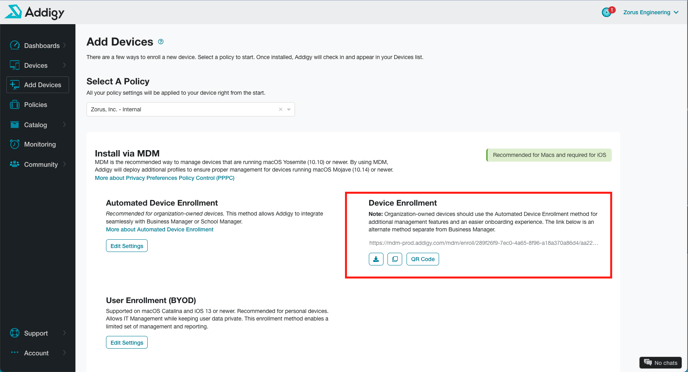Open the policy dropdown arrow
This screenshot has height=372, width=688.
click(289, 109)
